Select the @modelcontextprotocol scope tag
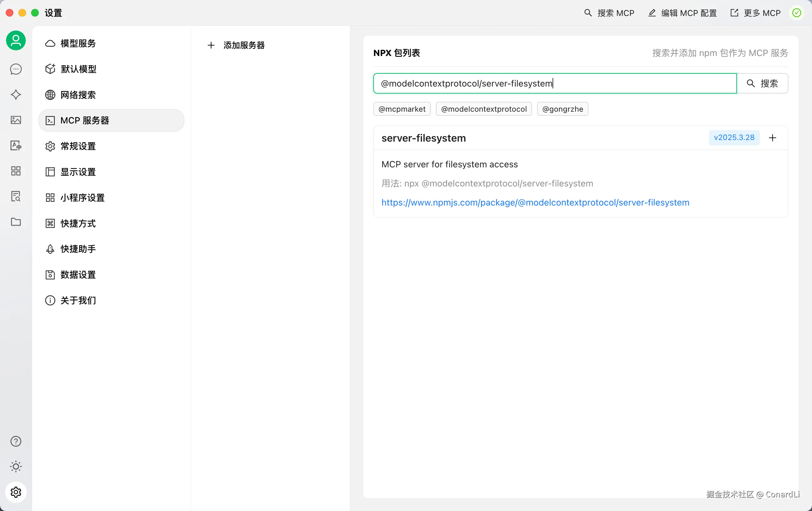Image resolution: width=812 pixels, height=511 pixels. (x=484, y=109)
